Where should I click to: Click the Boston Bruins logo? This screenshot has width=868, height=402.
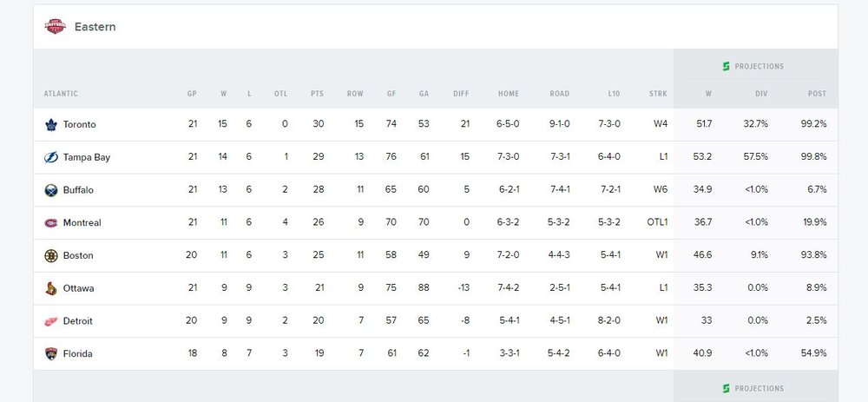coord(51,255)
